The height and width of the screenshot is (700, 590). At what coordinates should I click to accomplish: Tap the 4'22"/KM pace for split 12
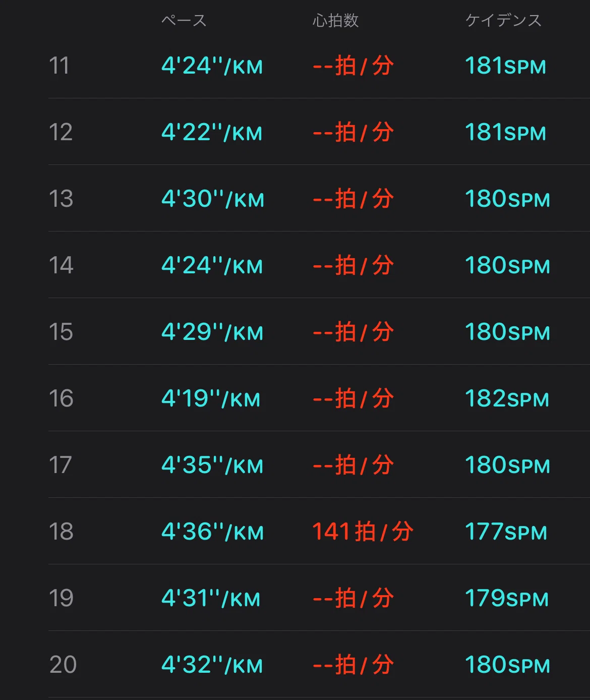tap(212, 133)
